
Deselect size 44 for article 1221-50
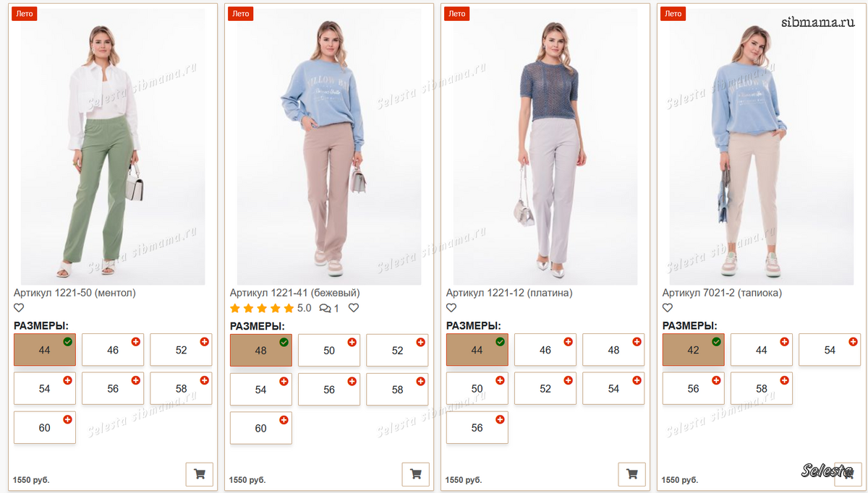[45, 350]
